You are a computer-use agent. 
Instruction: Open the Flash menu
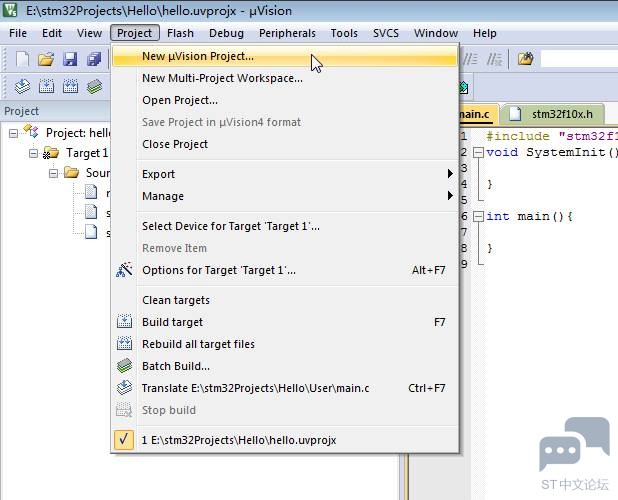tap(181, 33)
